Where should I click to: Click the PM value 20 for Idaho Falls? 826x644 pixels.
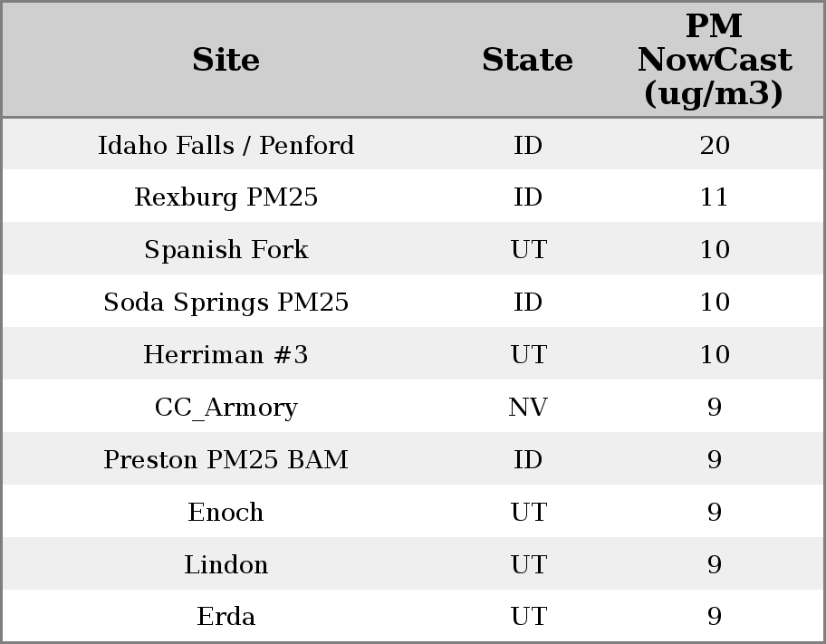[715, 145]
